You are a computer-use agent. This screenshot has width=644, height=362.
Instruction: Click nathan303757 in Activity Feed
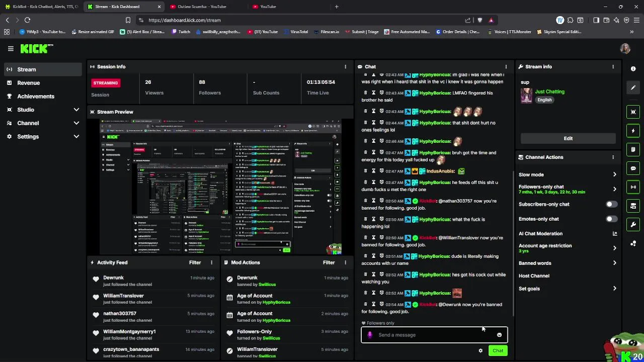click(x=120, y=314)
